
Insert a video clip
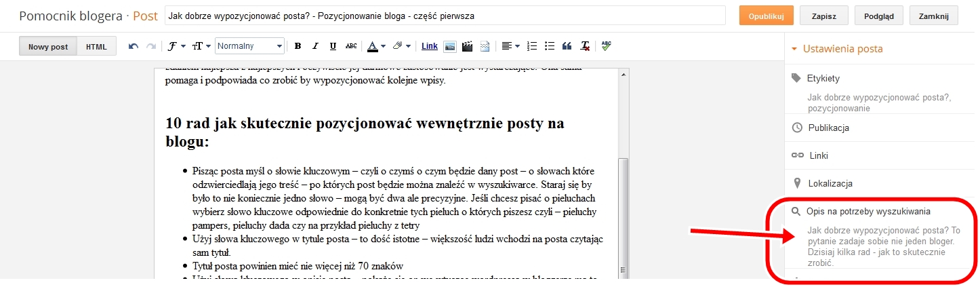tap(467, 47)
